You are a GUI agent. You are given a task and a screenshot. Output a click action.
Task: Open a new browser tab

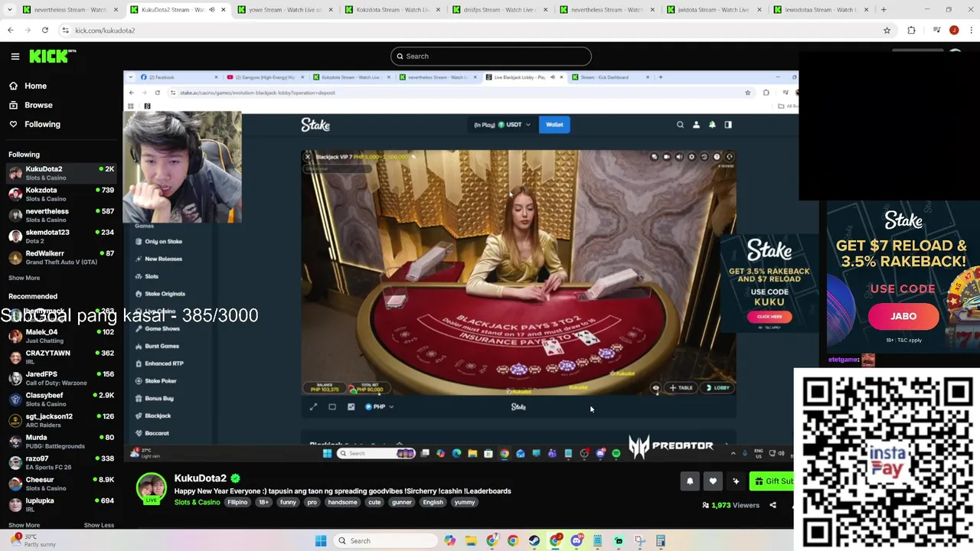884,10
